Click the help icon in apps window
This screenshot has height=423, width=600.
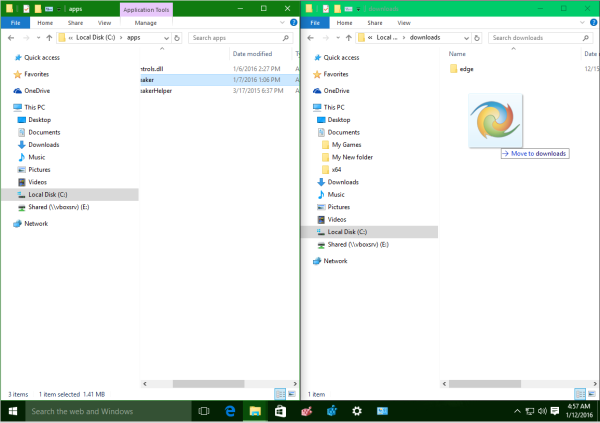click(x=293, y=23)
